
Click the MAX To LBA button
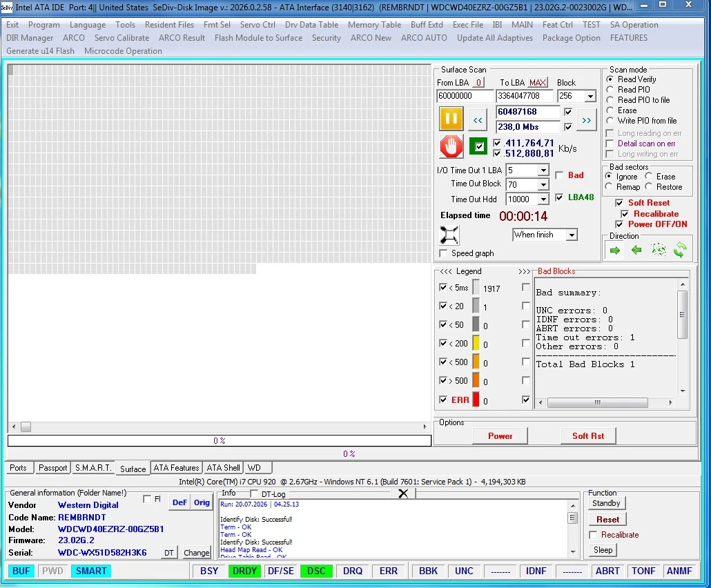pos(537,83)
